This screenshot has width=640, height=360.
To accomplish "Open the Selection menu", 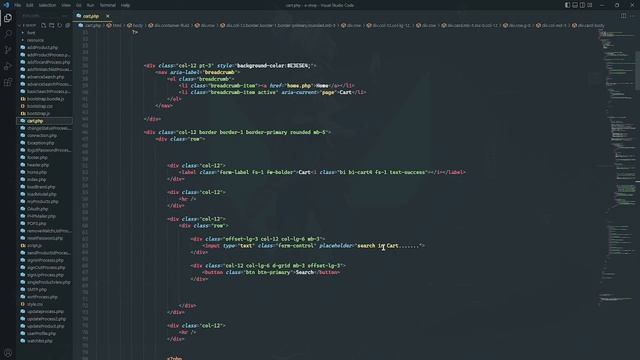I will pos(47,5).
